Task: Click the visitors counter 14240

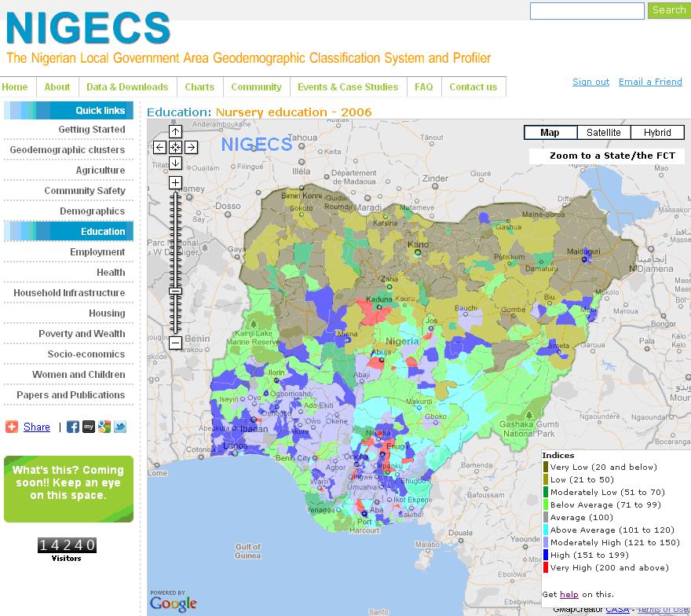Action: [x=67, y=545]
